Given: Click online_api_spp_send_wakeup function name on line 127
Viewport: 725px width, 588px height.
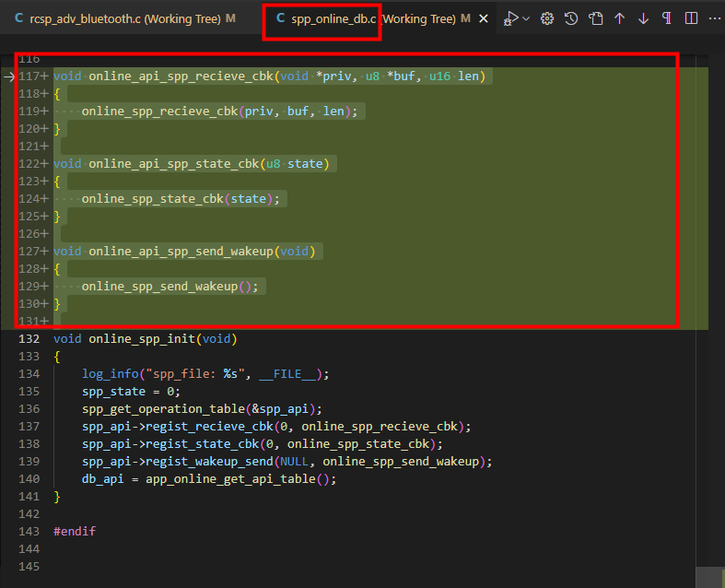Looking at the screenshot, I should pyautogui.click(x=181, y=252).
